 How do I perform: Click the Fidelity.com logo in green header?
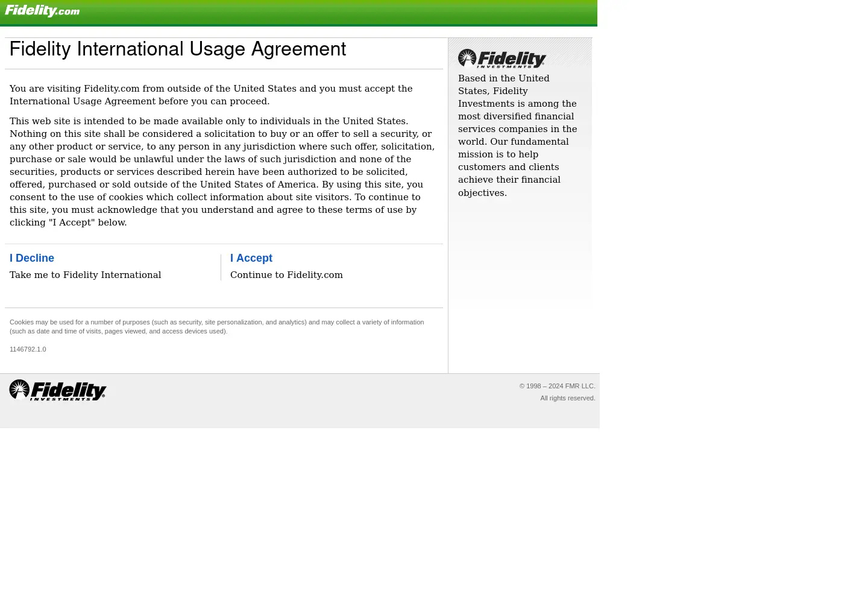click(x=42, y=11)
